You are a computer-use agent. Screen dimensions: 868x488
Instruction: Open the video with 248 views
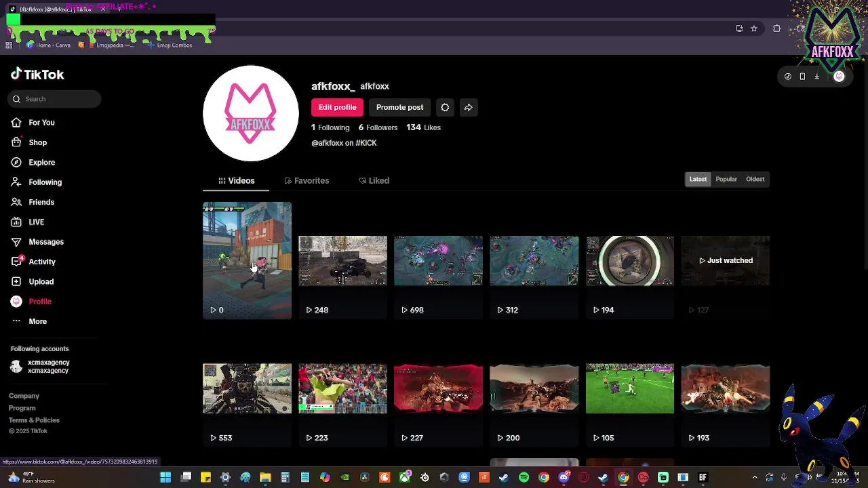[x=342, y=260]
